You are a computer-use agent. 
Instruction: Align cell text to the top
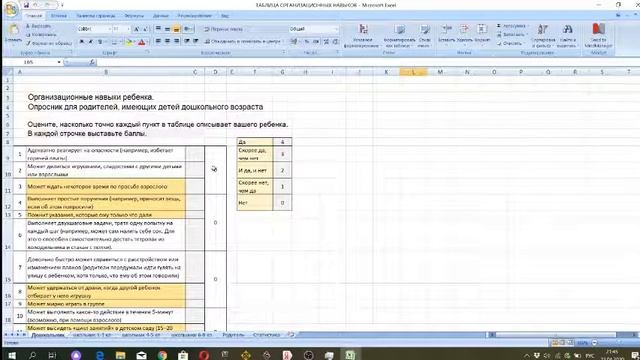coord(158,29)
